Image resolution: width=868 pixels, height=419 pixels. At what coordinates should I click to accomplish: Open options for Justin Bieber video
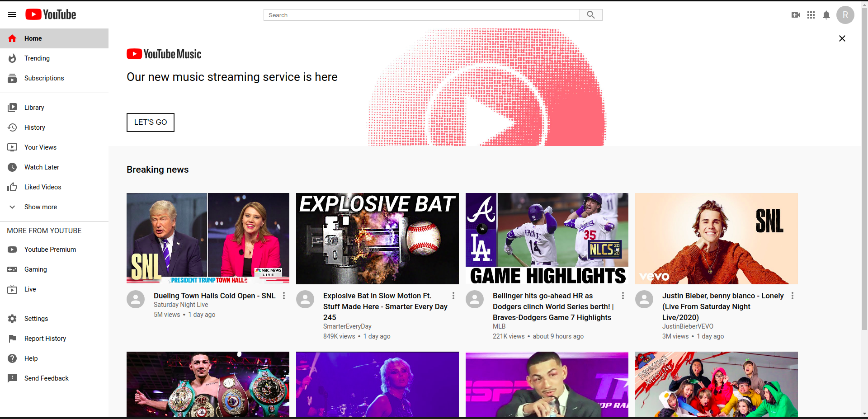click(x=793, y=296)
